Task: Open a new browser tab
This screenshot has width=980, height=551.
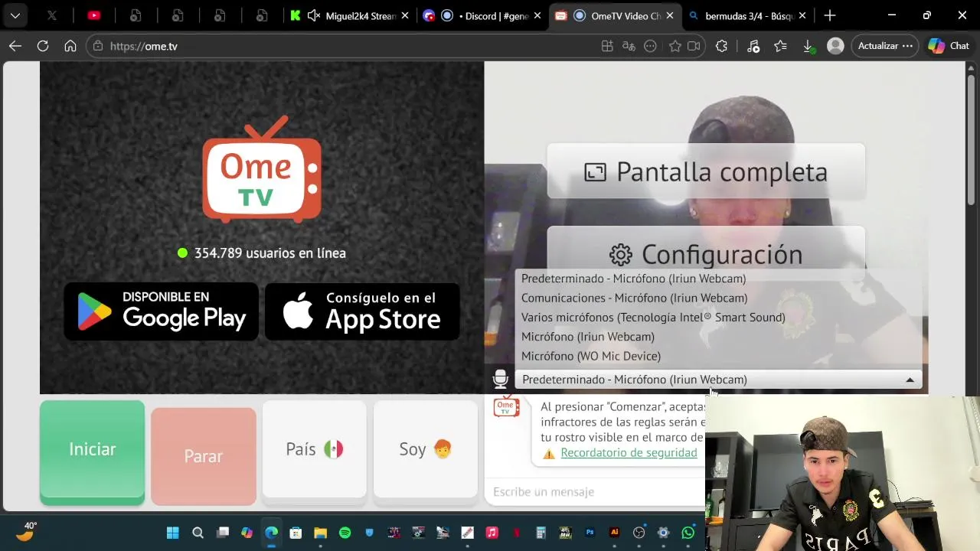Action: point(830,15)
